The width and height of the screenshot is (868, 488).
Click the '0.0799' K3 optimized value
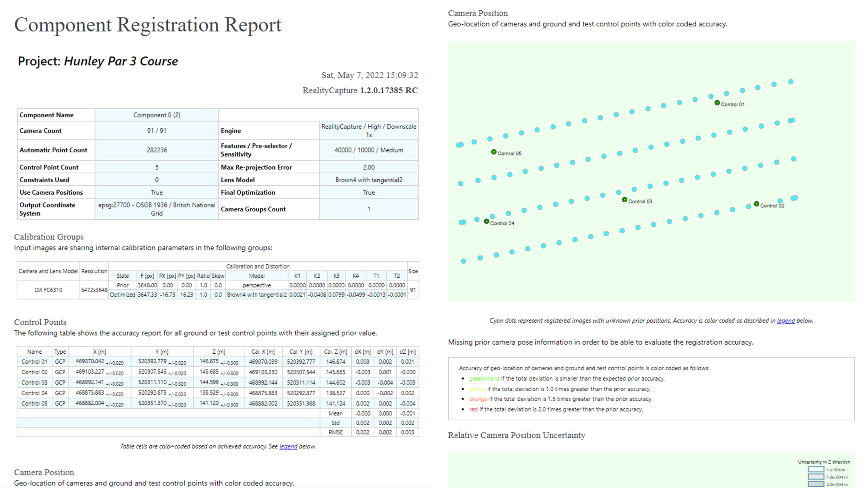[336, 295]
